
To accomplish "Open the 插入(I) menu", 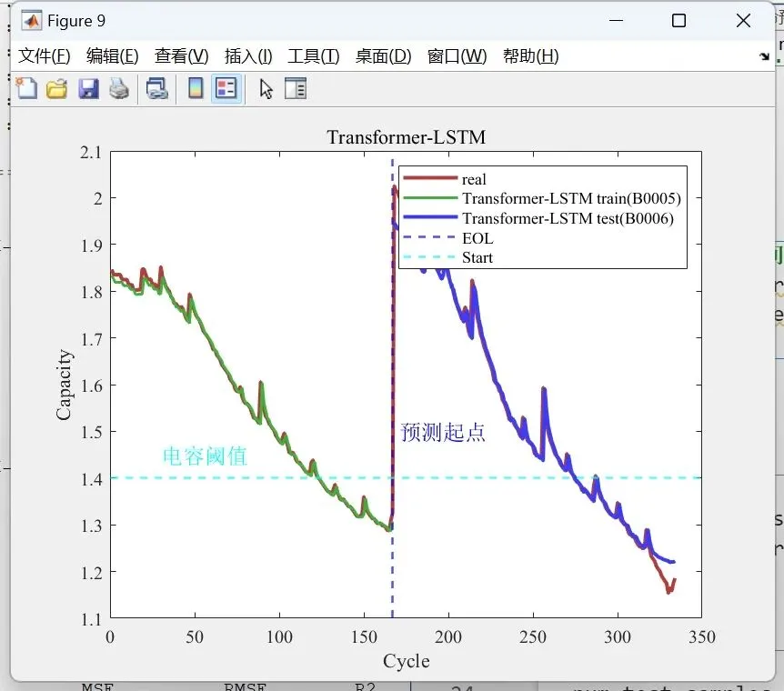I will click(248, 56).
